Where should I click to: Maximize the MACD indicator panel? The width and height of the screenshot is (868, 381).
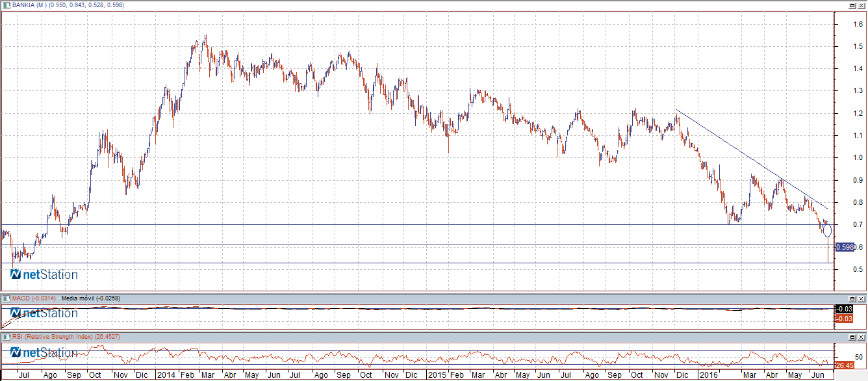(852, 298)
